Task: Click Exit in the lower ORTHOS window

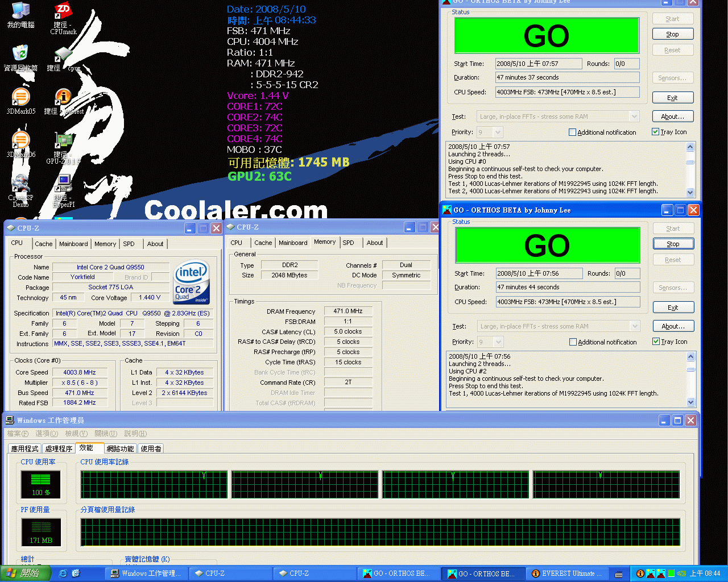Action: (x=673, y=307)
